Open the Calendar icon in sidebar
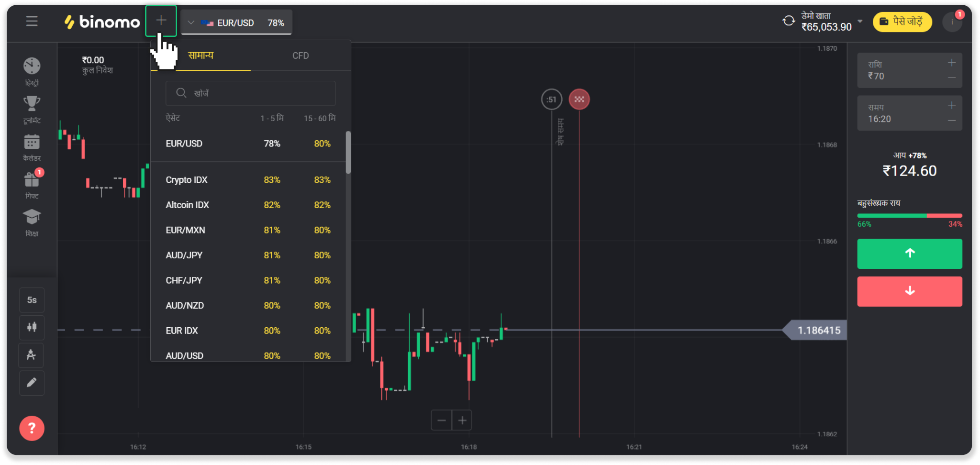Screen dimensions: 980x465 [x=32, y=142]
